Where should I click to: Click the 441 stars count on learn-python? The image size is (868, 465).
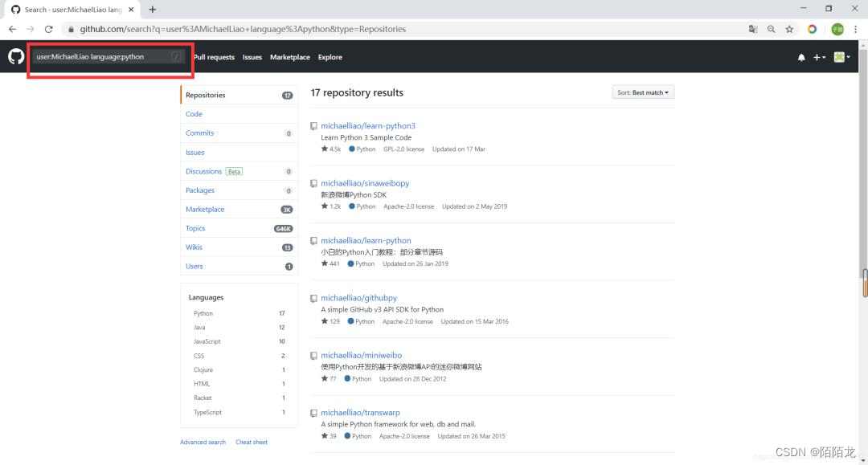click(x=330, y=263)
